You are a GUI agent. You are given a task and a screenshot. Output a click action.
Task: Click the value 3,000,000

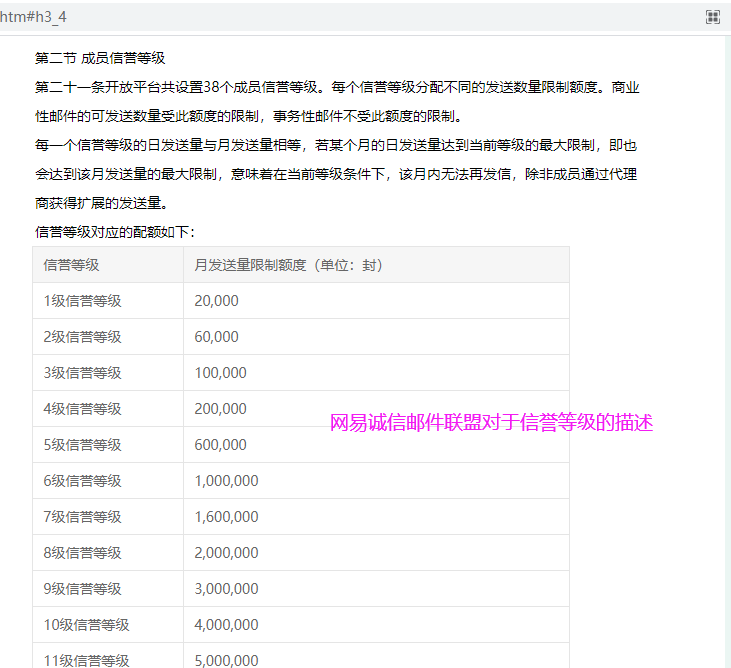click(x=226, y=589)
